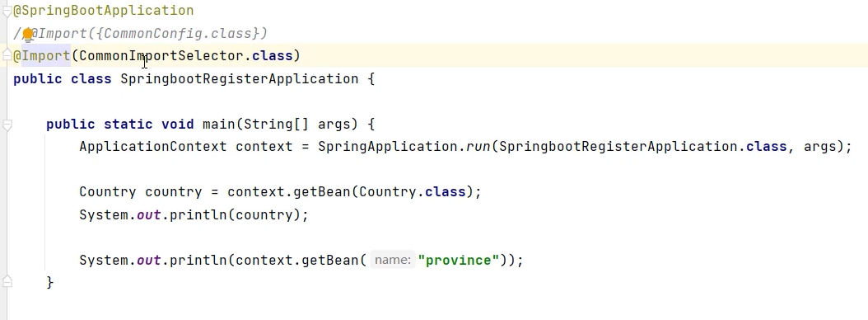Click getBean in the Country line
This screenshot has width=868, height=320.
pos(322,192)
